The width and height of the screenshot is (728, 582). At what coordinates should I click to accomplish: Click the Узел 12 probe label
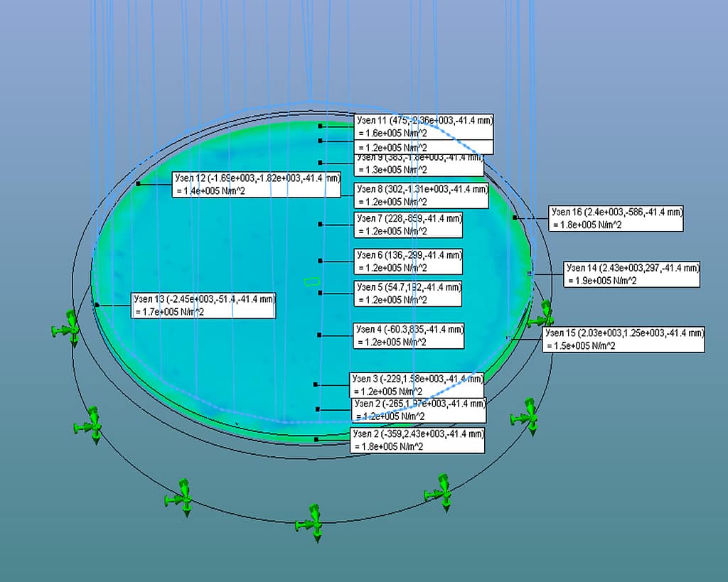pos(256,185)
